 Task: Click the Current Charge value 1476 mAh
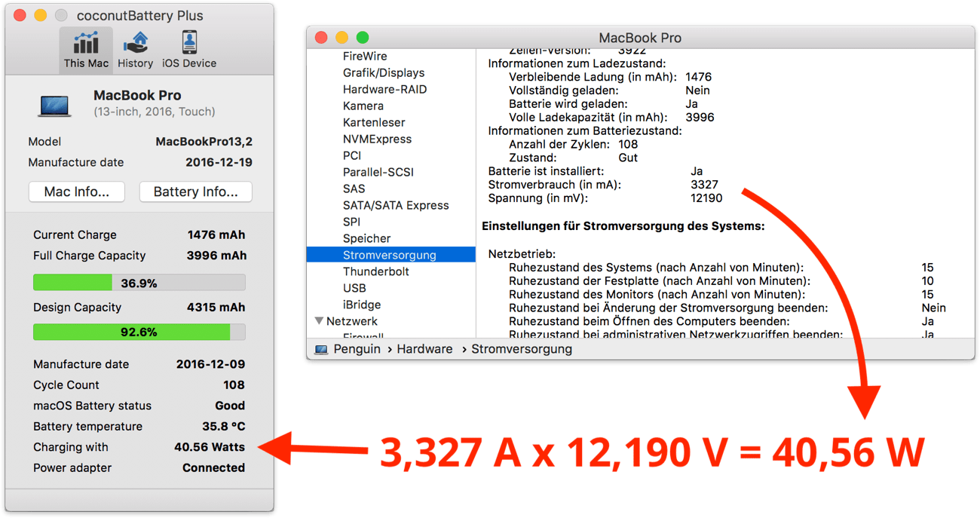216,234
